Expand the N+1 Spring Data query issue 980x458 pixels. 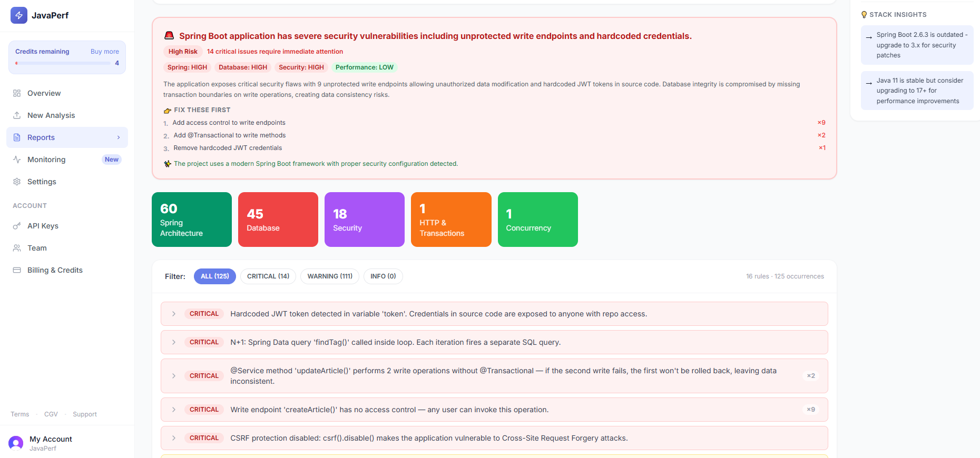tap(174, 342)
